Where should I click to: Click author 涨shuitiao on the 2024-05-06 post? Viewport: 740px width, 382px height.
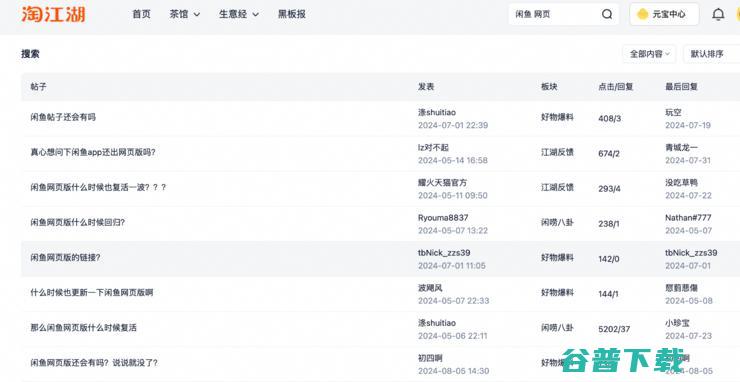click(x=437, y=323)
